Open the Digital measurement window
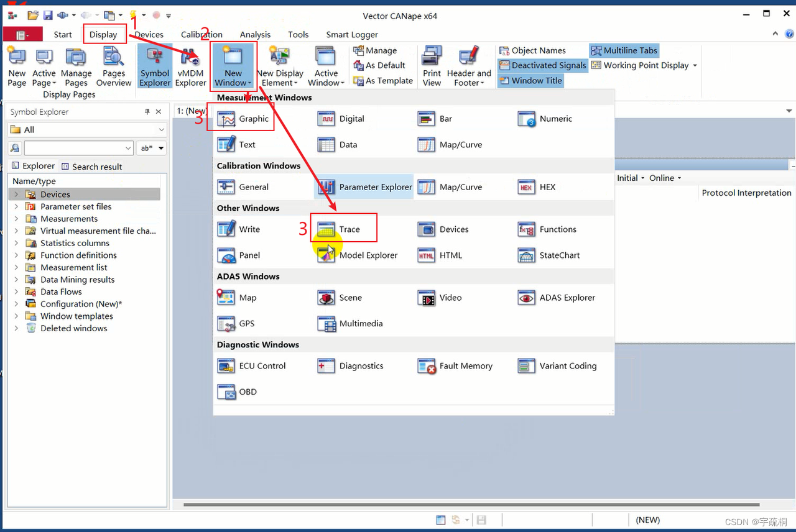Image resolution: width=796 pixels, height=532 pixels. click(341, 119)
